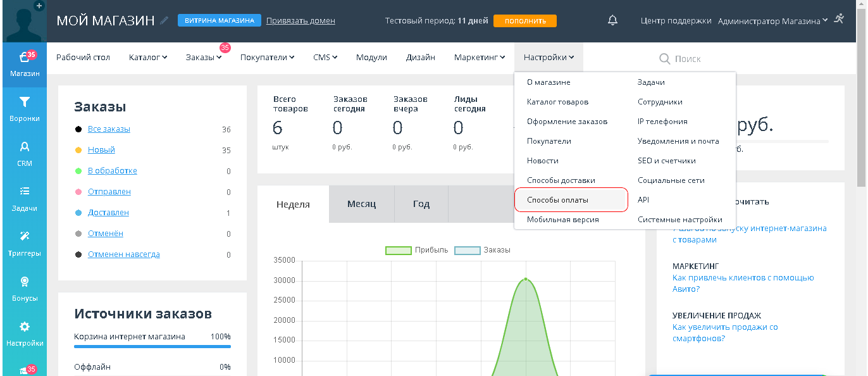Click the pencil icon to rename store
Image resolution: width=868 pixels, height=376 pixels.
[164, 20]
